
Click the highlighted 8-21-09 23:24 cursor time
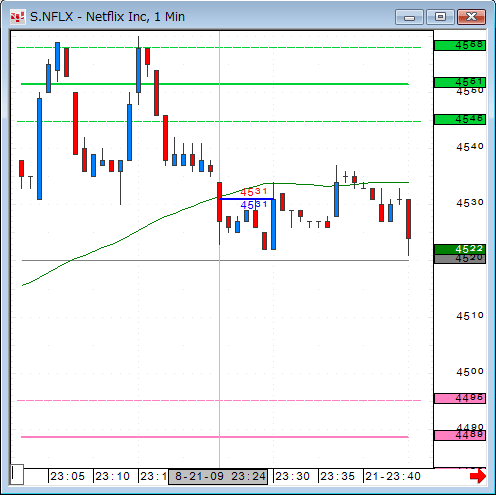click(x=218, y=476)
